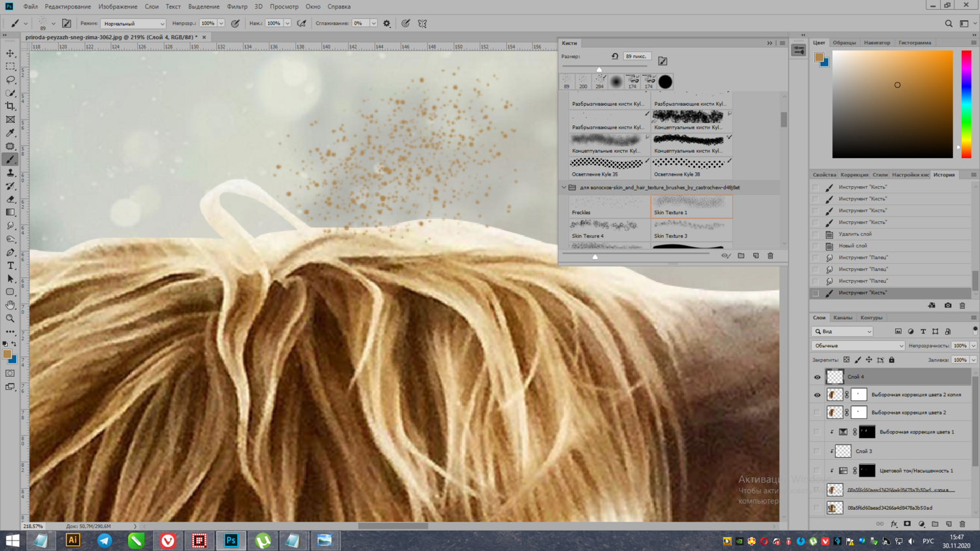This screenshot has height=551, width=980.
Task: Select the Gradient tool
Action: click(x=10, y=213)
